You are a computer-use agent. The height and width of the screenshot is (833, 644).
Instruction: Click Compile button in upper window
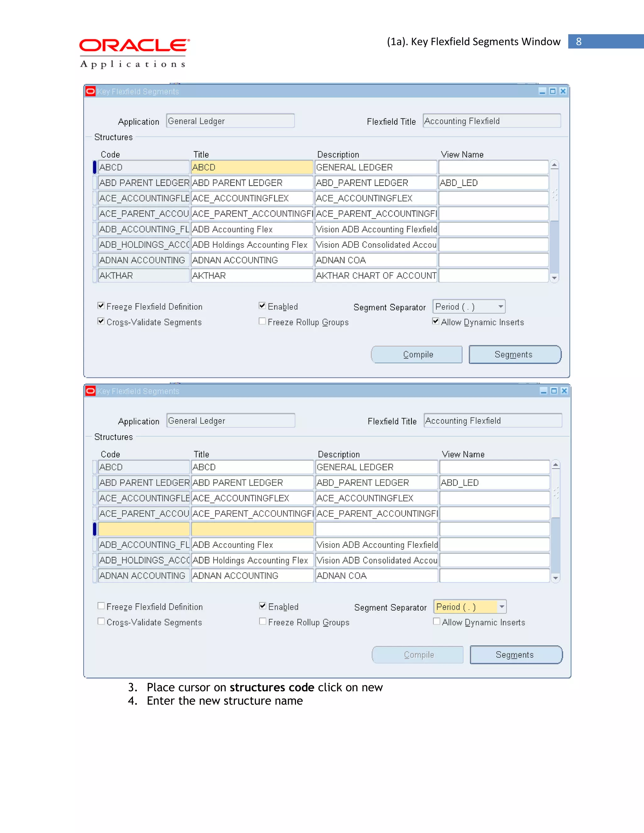pos(417,355)
